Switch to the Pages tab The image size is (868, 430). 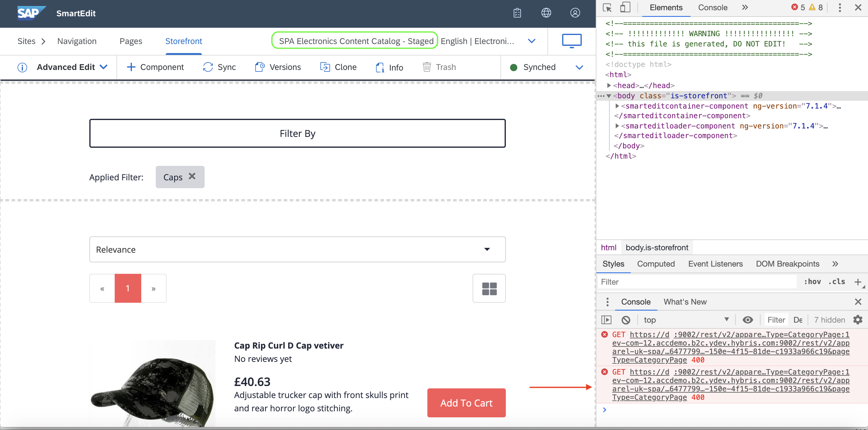[x=131, y=41]
